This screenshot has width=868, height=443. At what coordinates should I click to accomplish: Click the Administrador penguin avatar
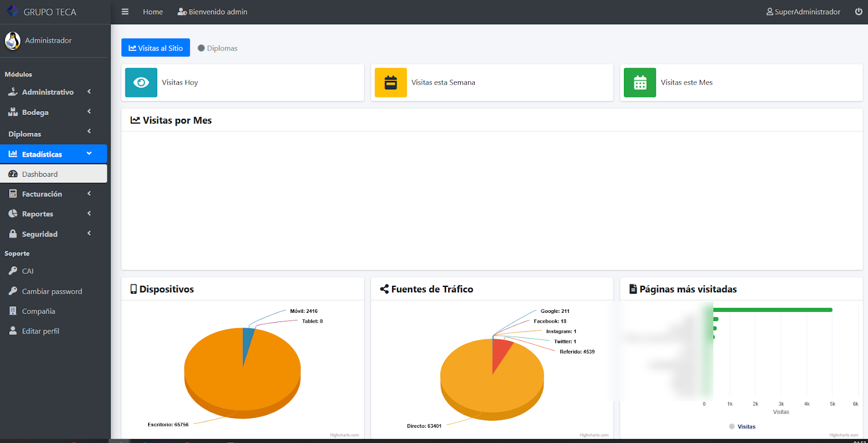pyautogui.click(x=12, y=41)
